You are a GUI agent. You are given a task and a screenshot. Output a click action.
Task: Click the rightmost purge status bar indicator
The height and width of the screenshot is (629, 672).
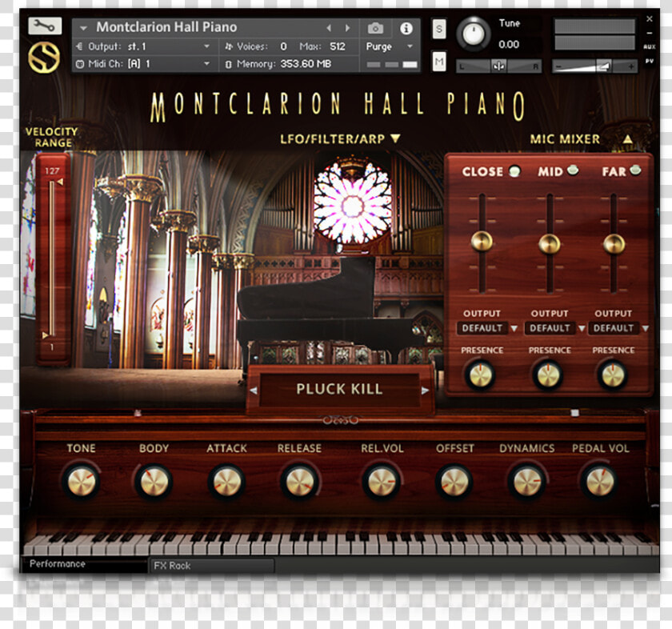click(410, 64)
